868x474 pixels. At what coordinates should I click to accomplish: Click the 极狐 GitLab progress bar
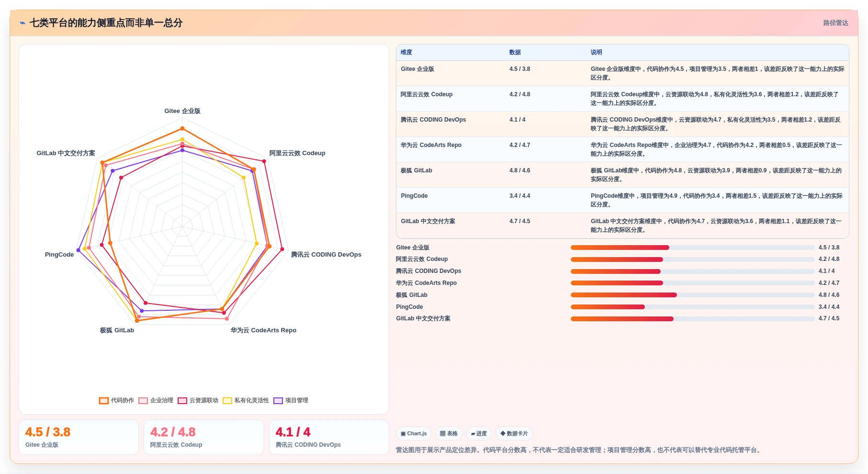pos(692,295)
